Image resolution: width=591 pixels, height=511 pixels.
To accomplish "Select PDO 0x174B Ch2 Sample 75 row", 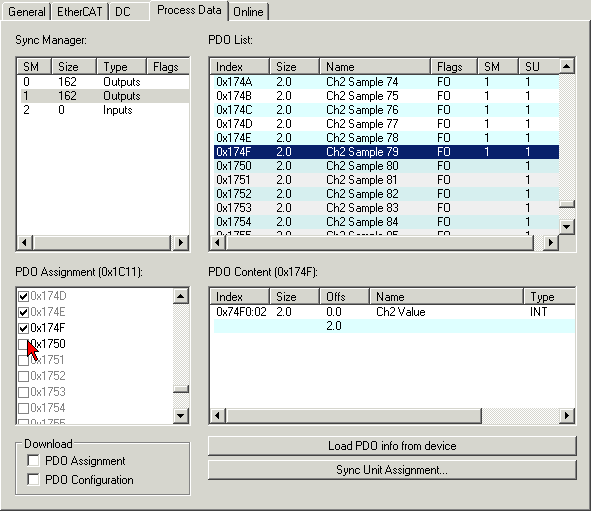I will [x=386, y=96].
